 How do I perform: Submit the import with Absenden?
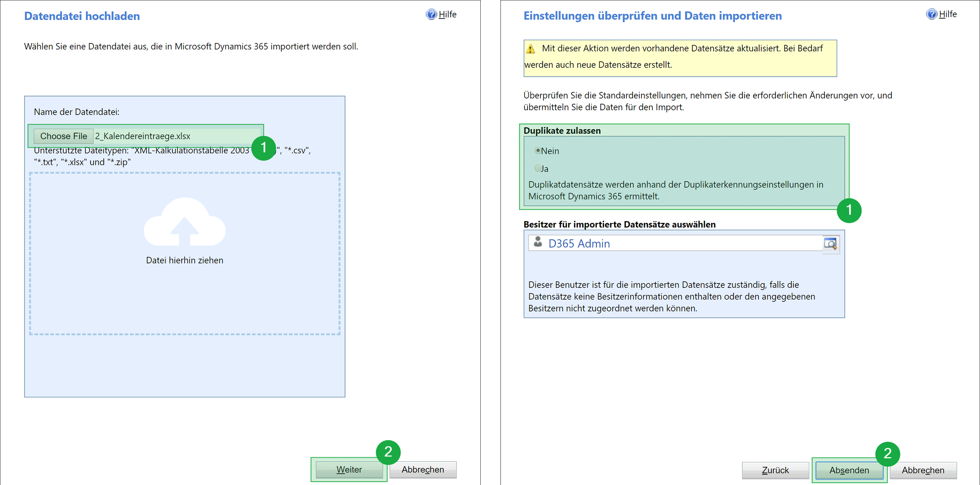tap(849, 470)
